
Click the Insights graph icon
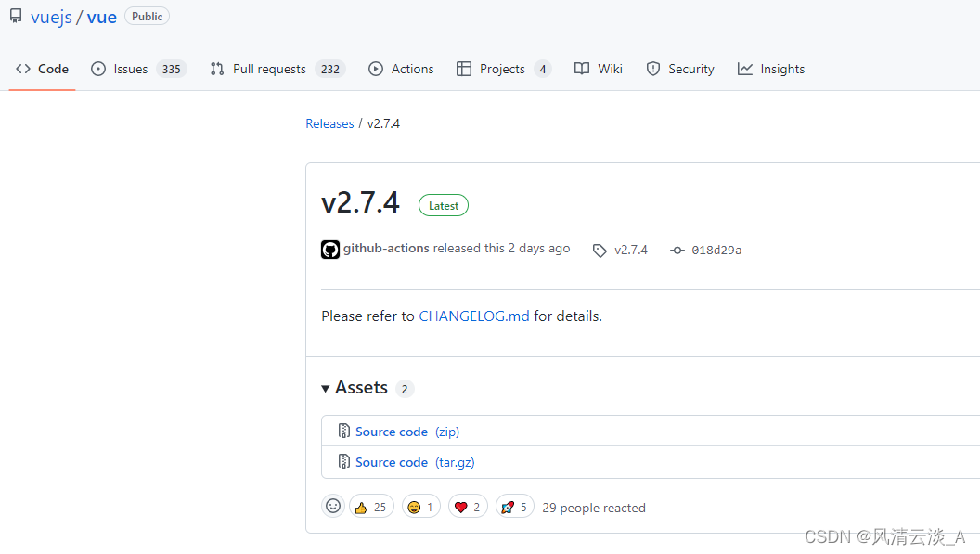click(x=745, y=69)
